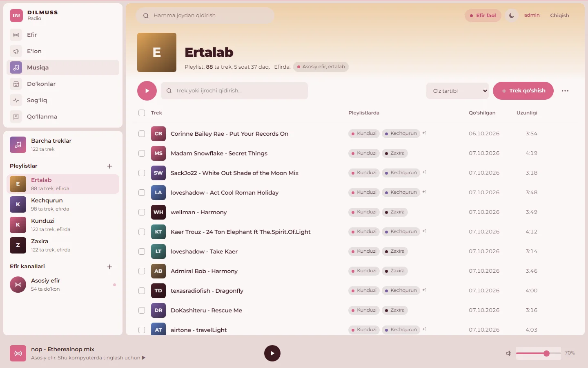The height and width of the screenshot is (368, 588).
Task: Select all tracks checkbox in header
Action: pyautogui.click(x=142, y=113)
